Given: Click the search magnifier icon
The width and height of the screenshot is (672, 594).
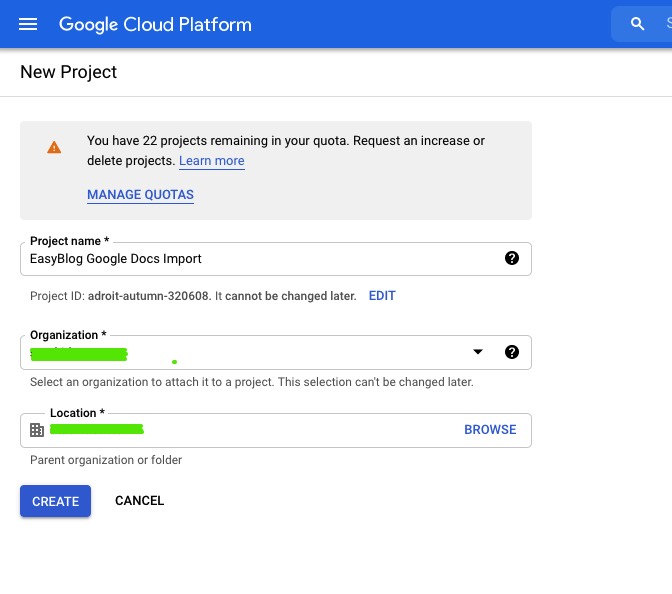Looking at the screenshot, I should (637, 24).
